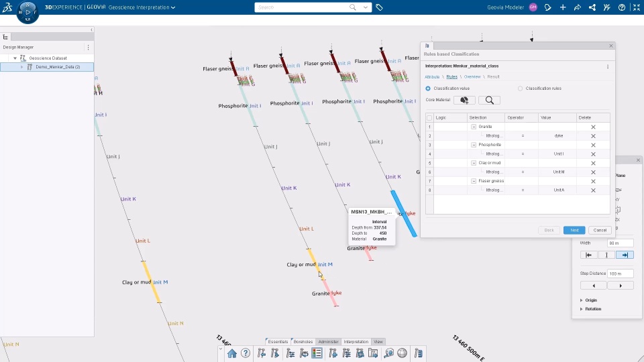Select the right-arrow width alignment toggle
The image size is (644, 362).
[x=625, y=255]
